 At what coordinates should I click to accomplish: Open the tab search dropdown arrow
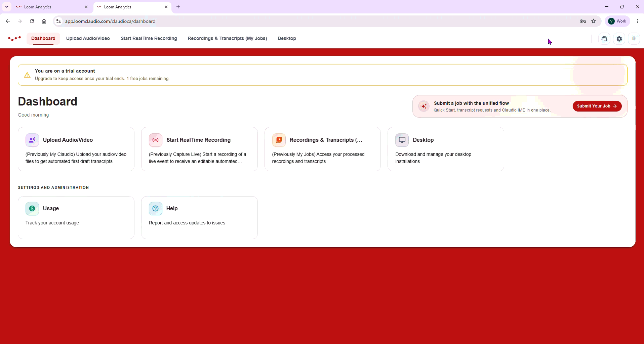click(x=7, y=7)
